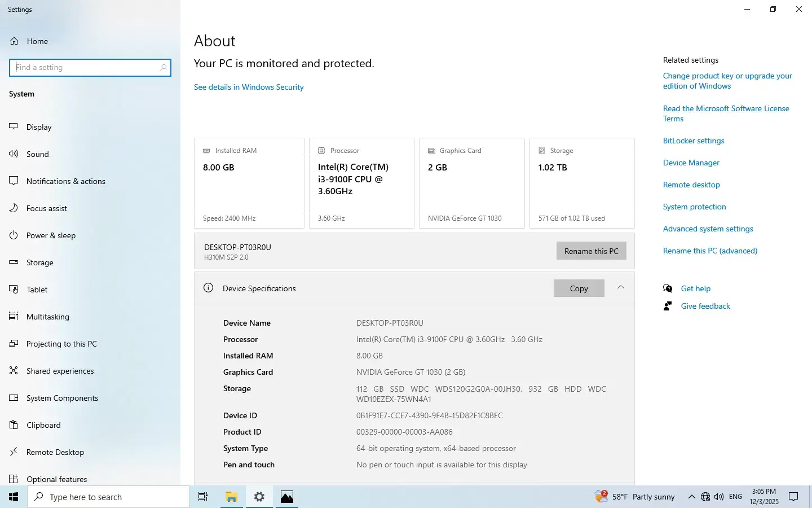The image size is (812, 508).
Task: Open Multitasking settings page
Action: [47, 317]
